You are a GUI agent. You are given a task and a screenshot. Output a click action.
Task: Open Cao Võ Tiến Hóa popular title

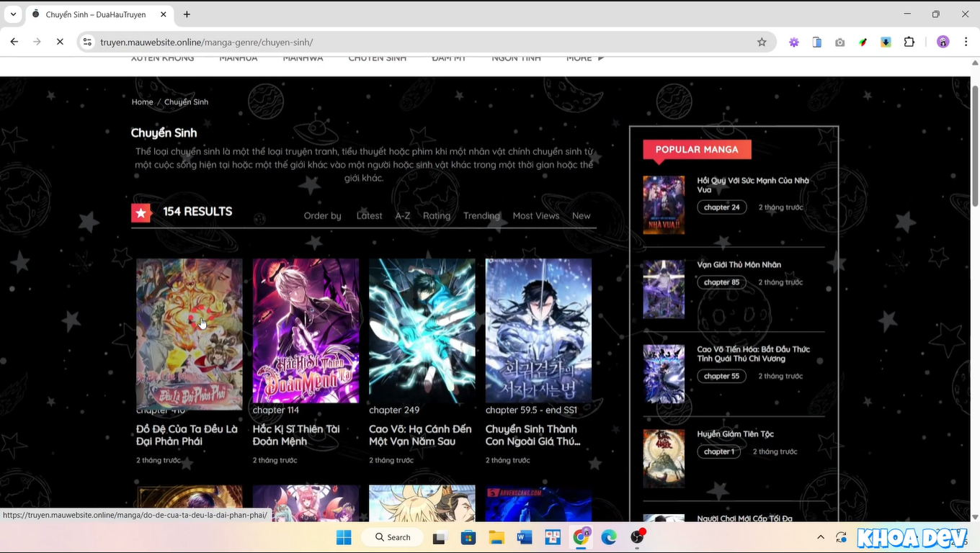pyautogui.click(x=753, y=354)
